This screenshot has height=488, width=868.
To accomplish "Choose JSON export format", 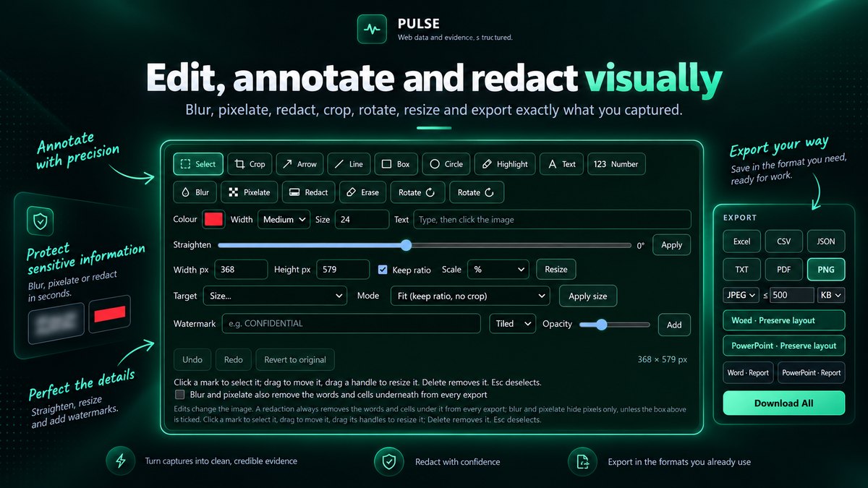I will click(825, 241).
